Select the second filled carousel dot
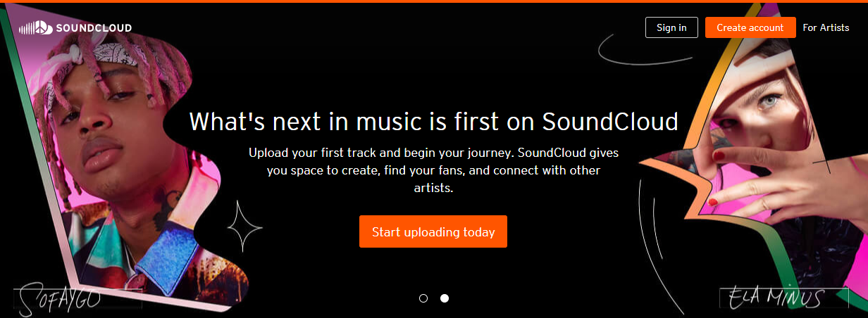868x318 pixels. point(445,298)
